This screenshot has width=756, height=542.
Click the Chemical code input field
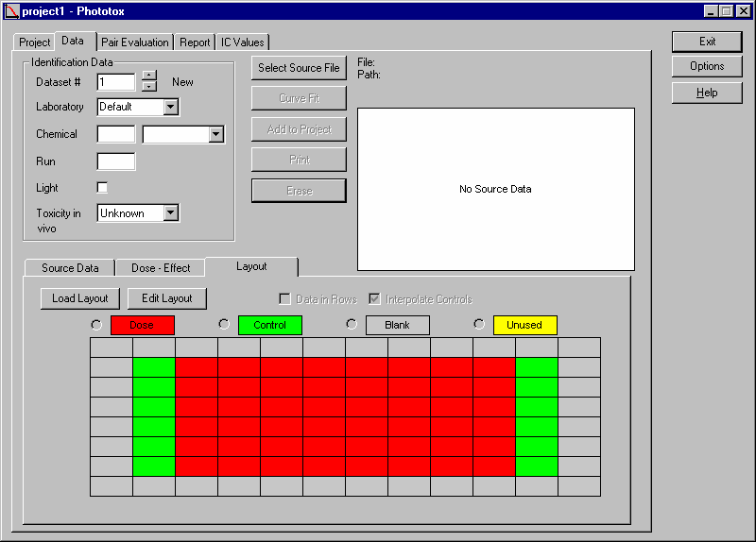point(116,134)
